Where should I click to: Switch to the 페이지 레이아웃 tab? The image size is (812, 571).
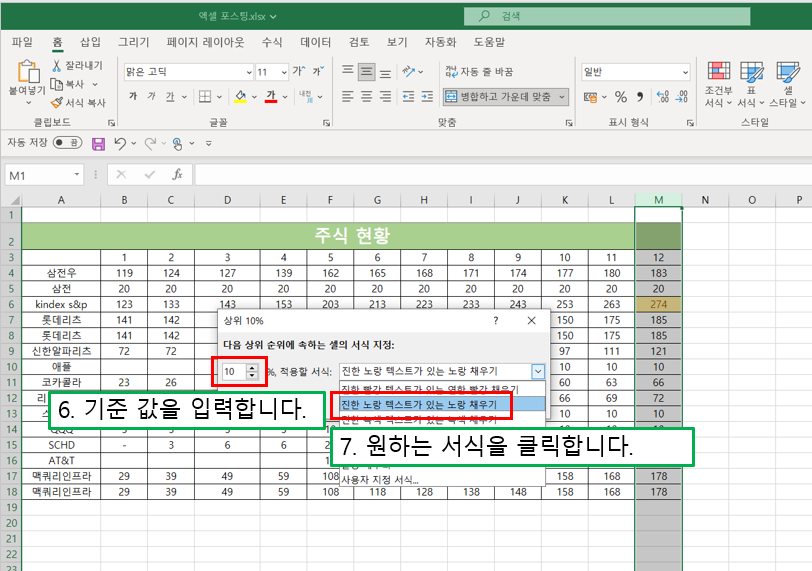206,42
